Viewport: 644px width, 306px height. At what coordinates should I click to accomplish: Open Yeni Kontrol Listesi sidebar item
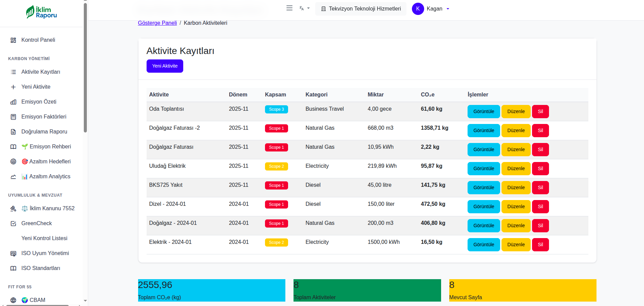pyautogui.click(x=44, y=238)
